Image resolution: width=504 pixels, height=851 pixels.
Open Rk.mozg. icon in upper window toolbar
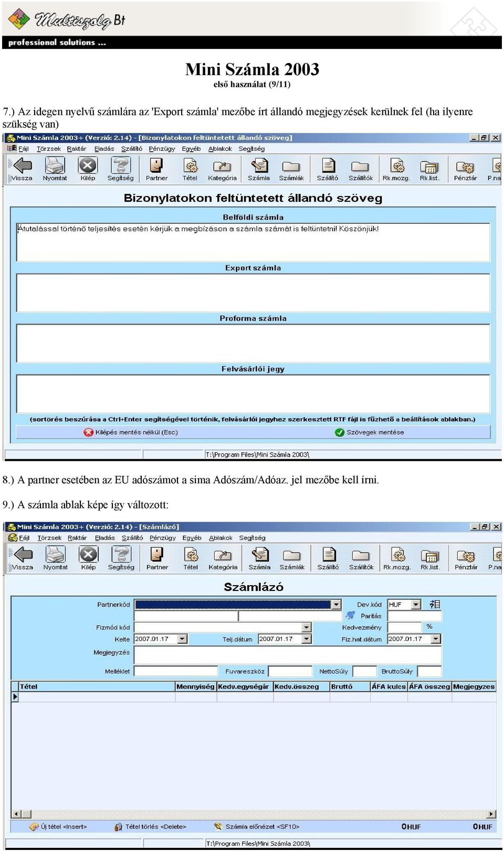click(397, 165)
